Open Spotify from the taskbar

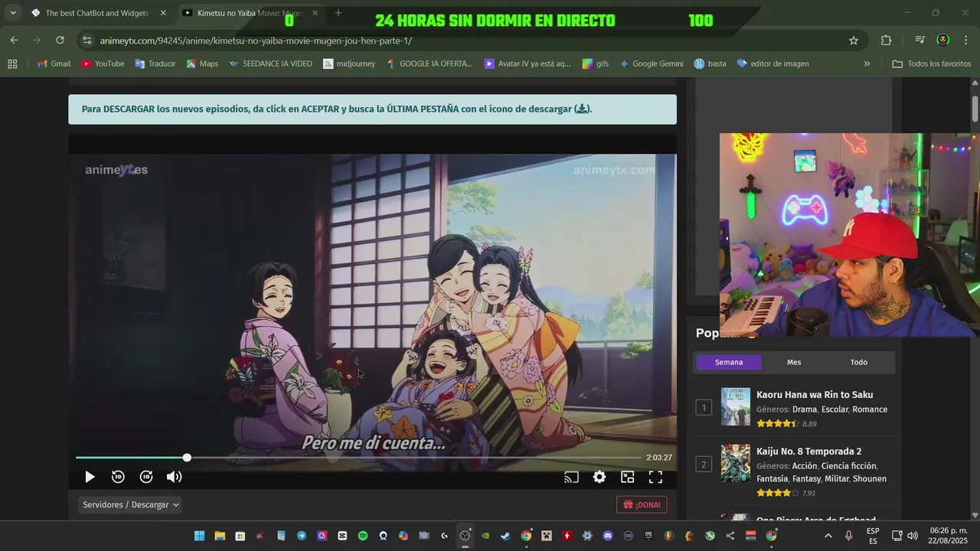coord(363,536)
